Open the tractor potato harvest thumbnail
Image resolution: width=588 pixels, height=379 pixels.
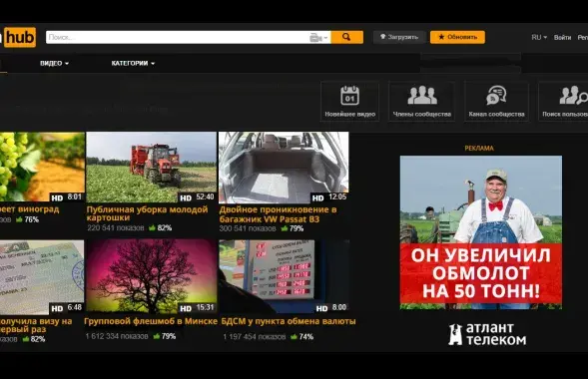151,168
